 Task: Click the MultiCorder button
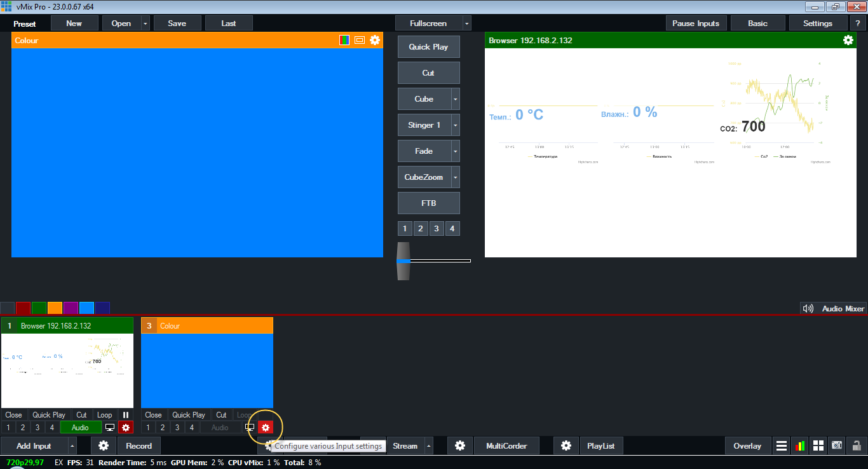508,445
